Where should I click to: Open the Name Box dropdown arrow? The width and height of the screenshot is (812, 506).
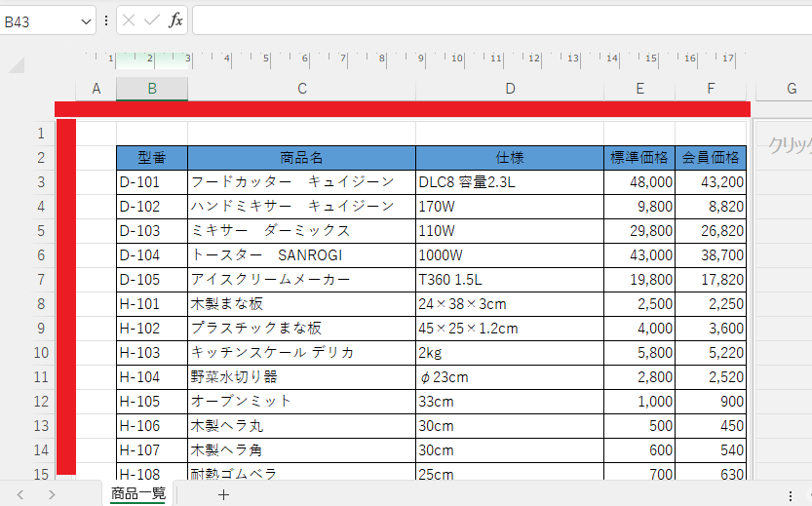[85, 20]
